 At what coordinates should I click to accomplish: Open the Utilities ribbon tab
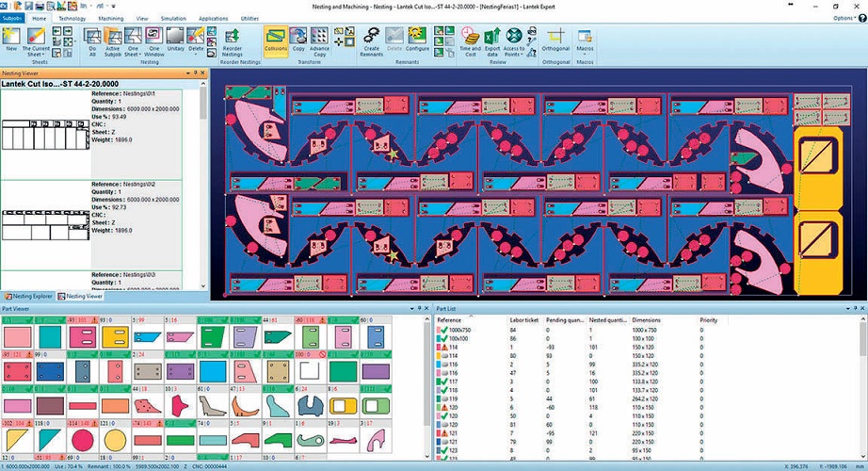point(249,18)
